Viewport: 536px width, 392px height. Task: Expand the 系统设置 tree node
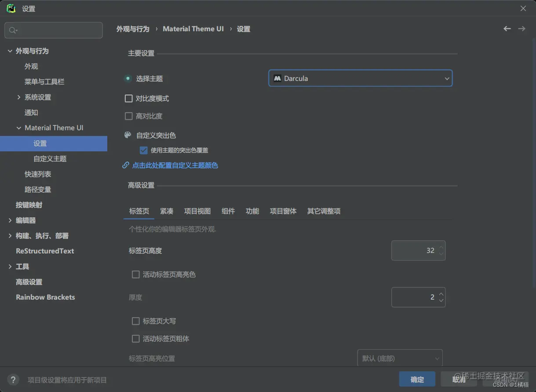(19, 97)
